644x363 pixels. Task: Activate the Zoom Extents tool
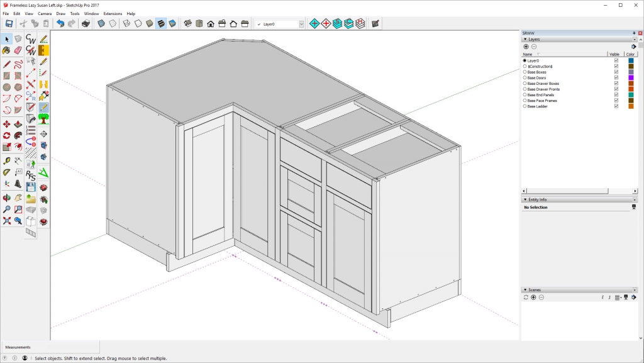coord(6,220)
